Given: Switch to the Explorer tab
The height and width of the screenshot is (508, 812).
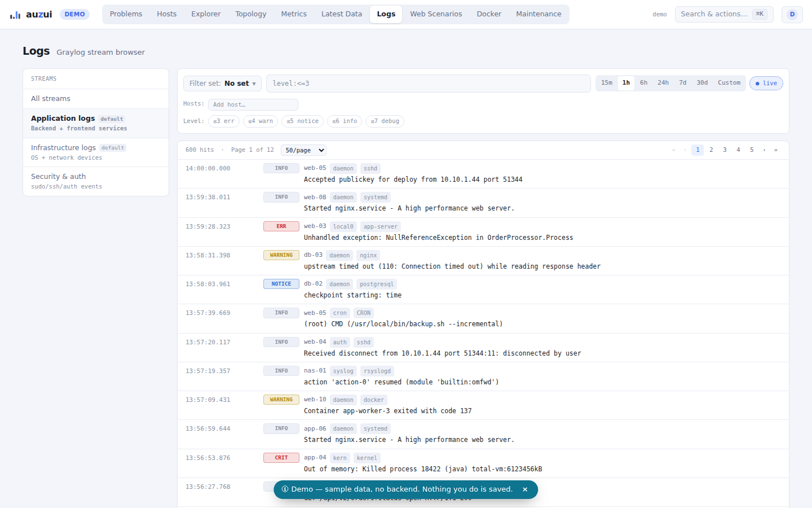Looking at the screenshot, I should [206, 14].
